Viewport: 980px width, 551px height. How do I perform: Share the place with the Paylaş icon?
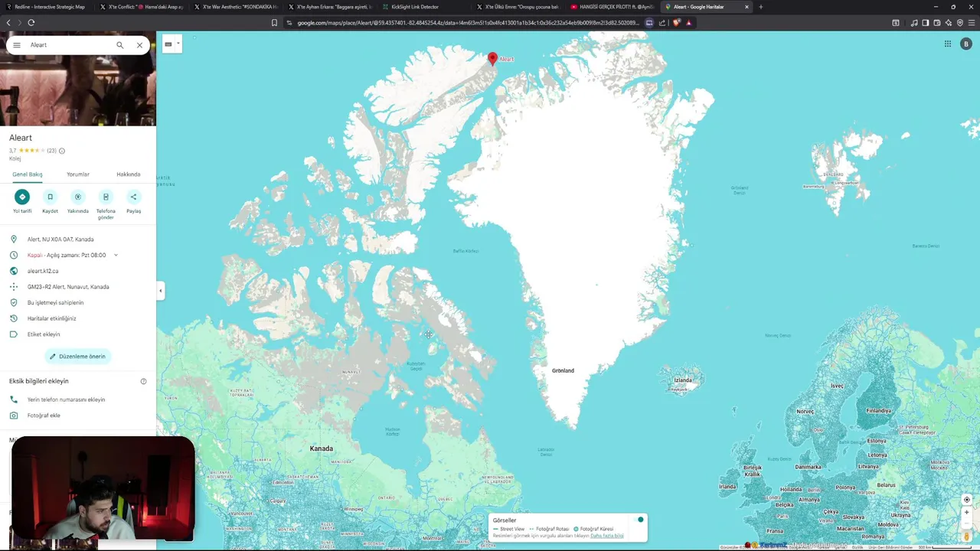tap(133, 197)
